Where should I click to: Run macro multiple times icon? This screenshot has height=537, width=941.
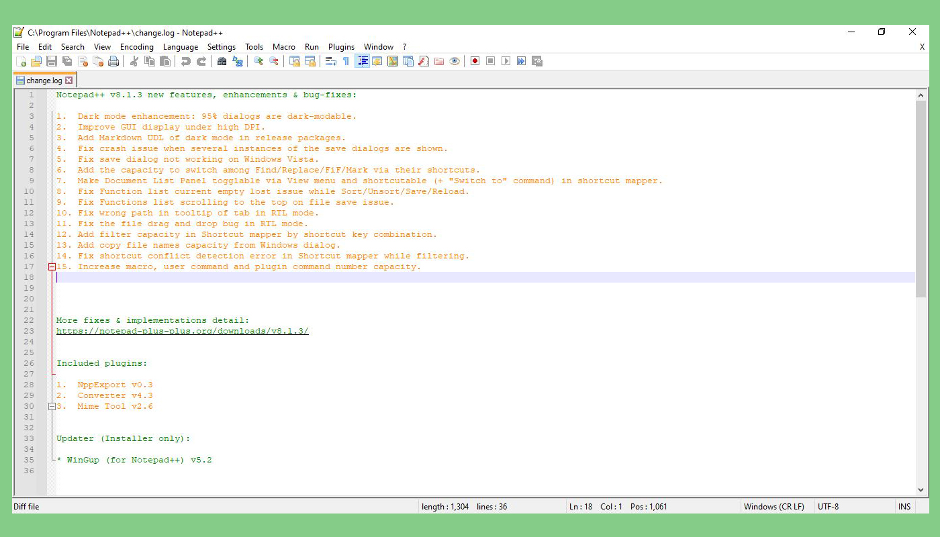coord(522,61)
